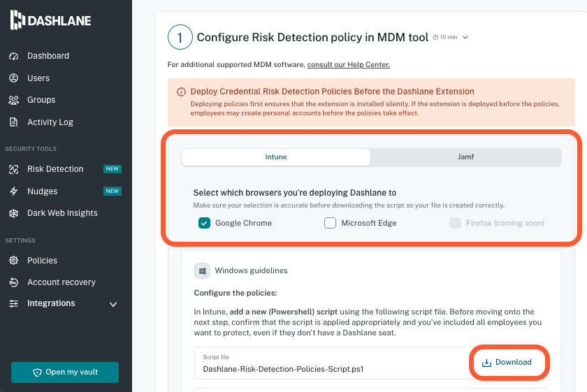This screenshot has width=587, height=392.
Task: Click the Dashboard gauge icon
Action: [14, 56]
